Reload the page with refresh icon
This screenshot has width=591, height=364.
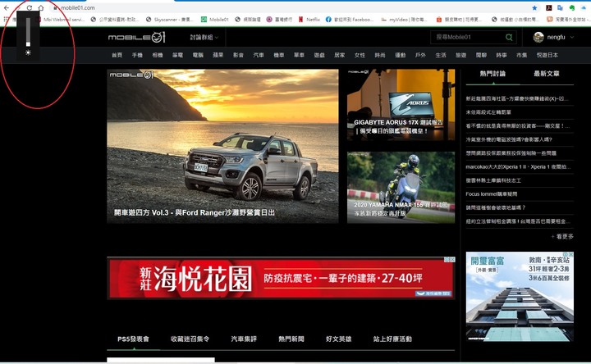pyautogui.click(x=29, y=7)
